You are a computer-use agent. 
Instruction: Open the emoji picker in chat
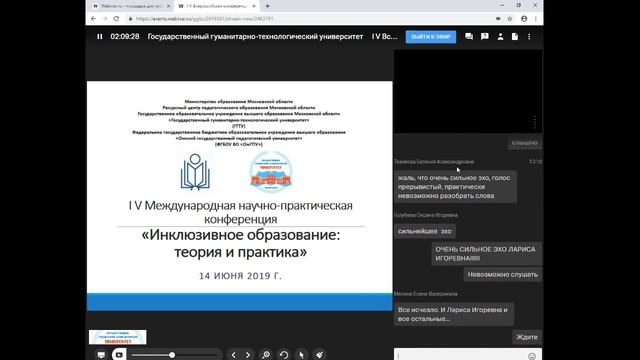click(532, 356)
